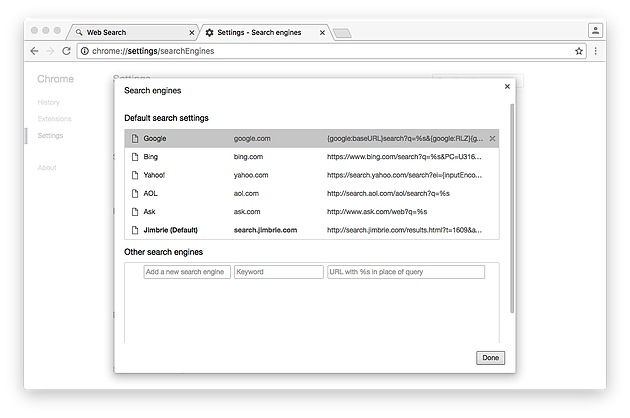Switch to the Web Search tab
630x418 pixels.
133,32
